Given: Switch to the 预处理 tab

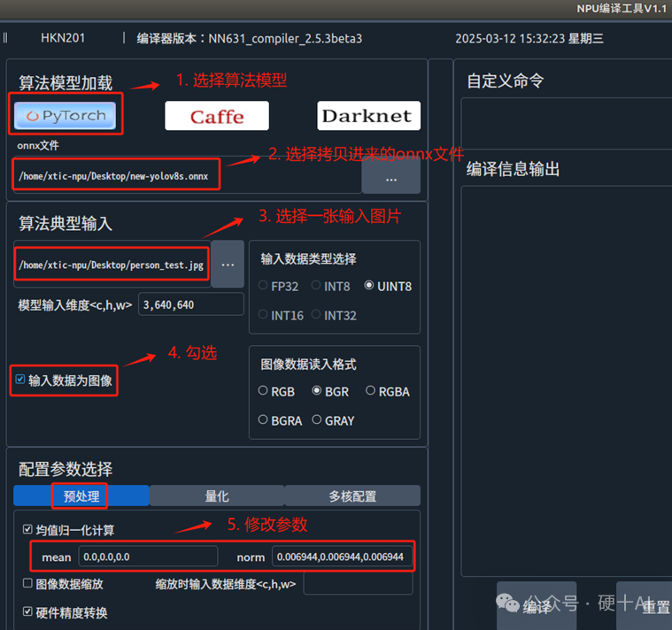Looking at the screenshot, I should click(81, 496).
